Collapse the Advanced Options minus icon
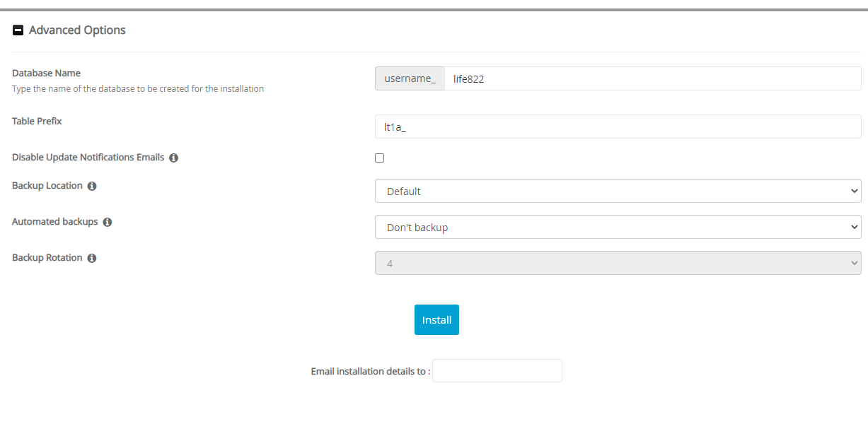Viewport: 868px width, 424px height. click(x=18, y=30)
